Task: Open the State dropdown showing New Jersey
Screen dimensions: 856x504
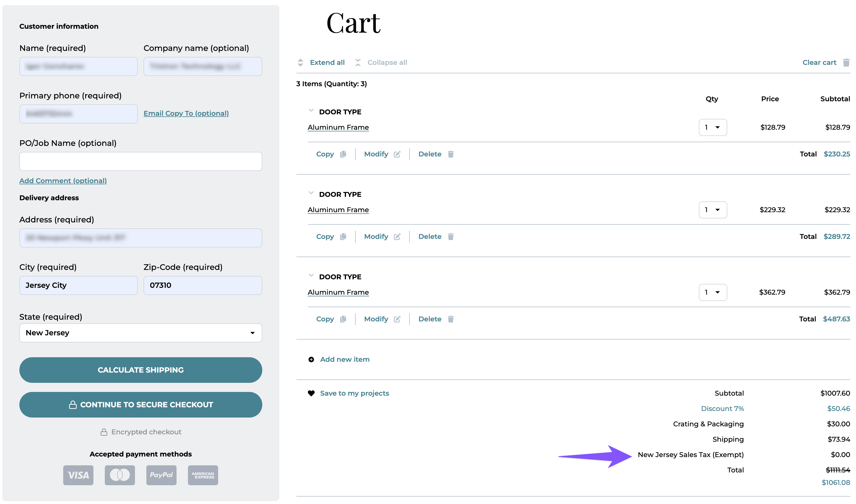Action: (x=141, y=333)
